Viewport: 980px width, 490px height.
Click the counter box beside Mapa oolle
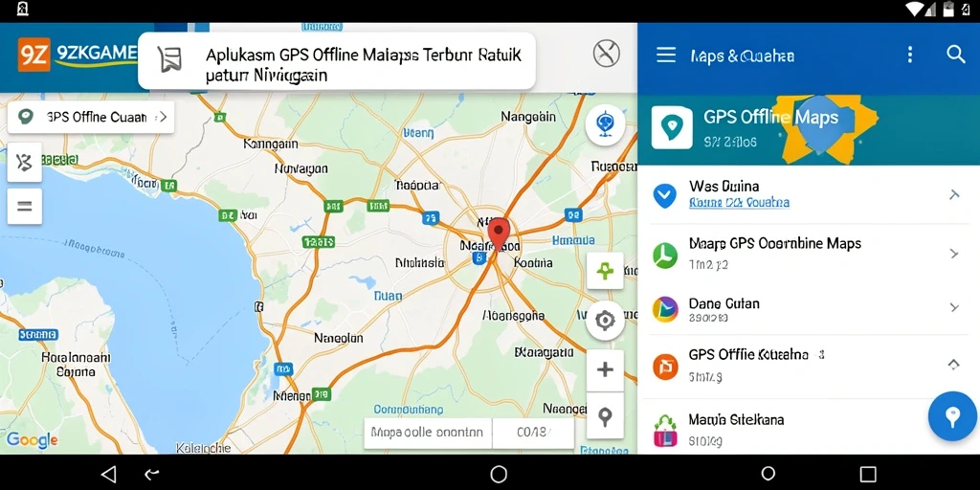532,433
